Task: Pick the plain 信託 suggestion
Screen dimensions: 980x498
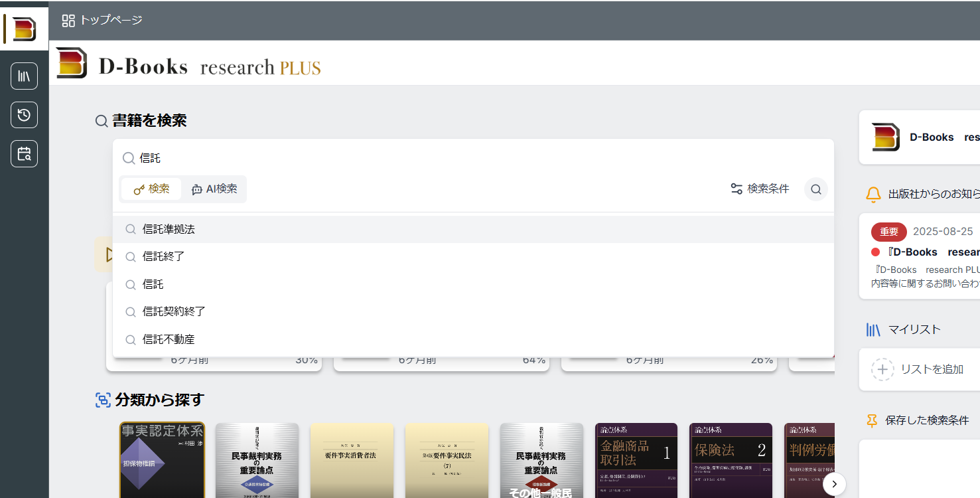Action: [473, 284]
